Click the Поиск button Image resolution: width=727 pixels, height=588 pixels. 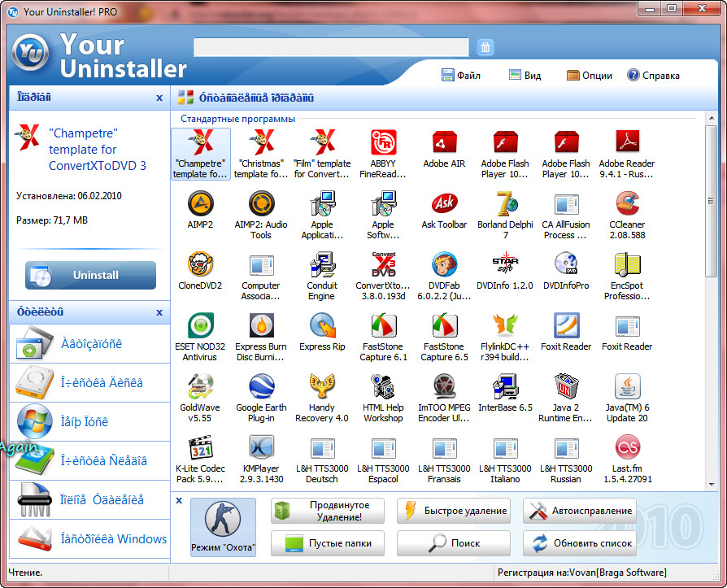click(454, 543)
